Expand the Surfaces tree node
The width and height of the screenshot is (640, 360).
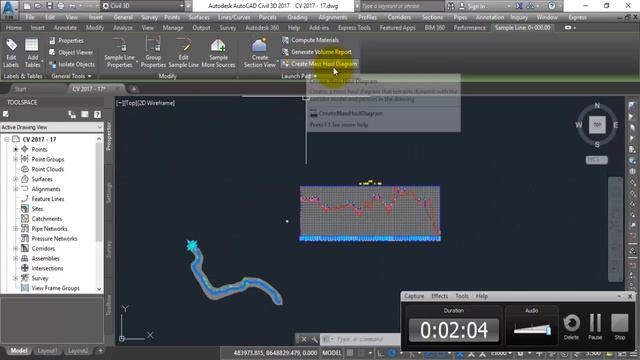pos(16,179)
